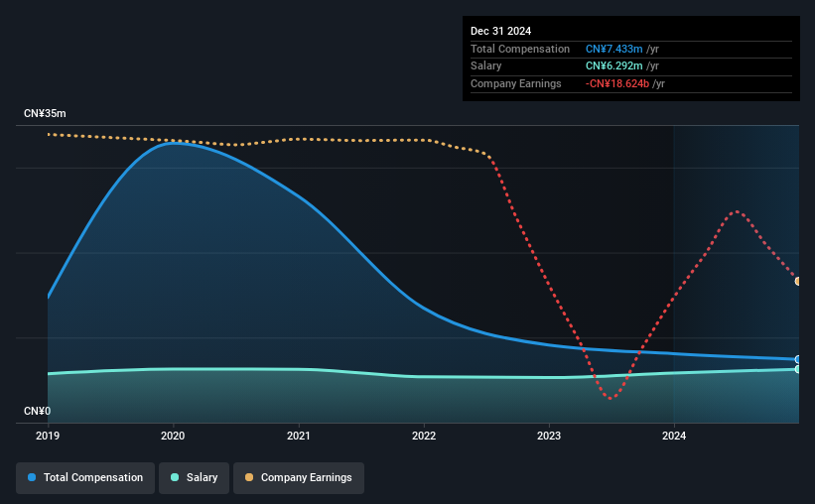The image size is (815, 504).
Task: Click the 2022 x-axis label
Action: [x=424, y=436]
